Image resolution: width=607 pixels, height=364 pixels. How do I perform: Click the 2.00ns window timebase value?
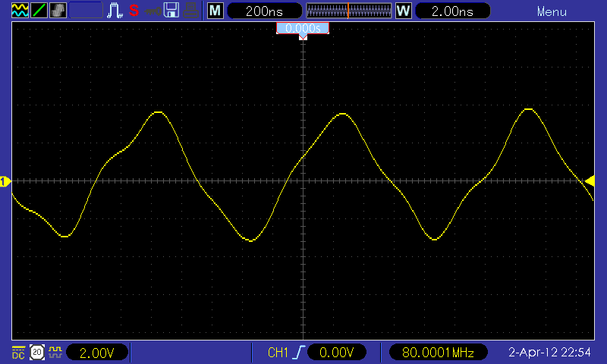tap(452, 11)
